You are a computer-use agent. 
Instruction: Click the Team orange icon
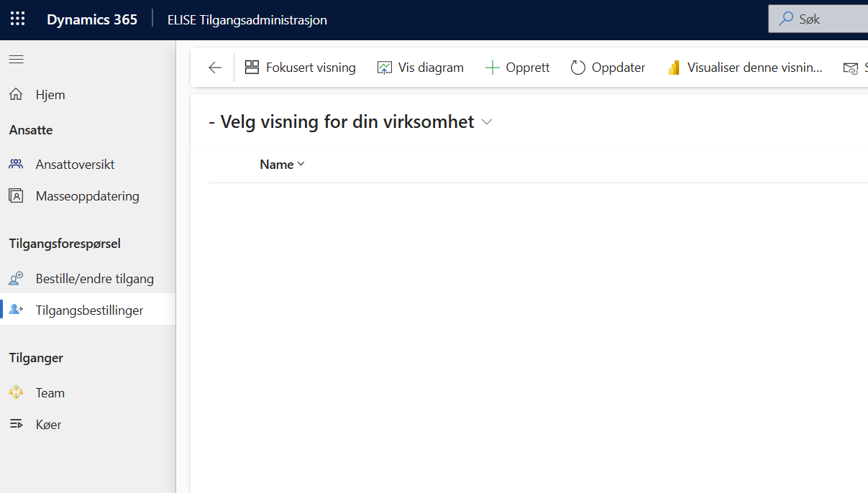click(x=16, y=392)
